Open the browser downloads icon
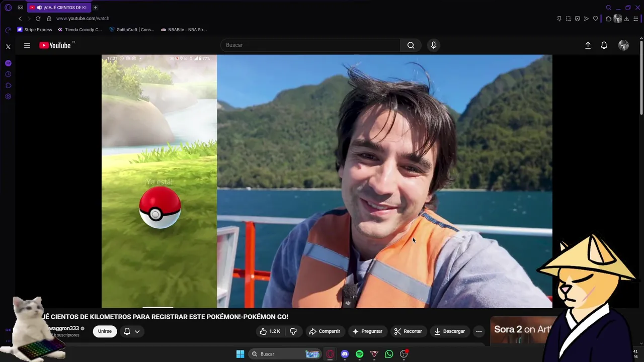 pos(626,19)
